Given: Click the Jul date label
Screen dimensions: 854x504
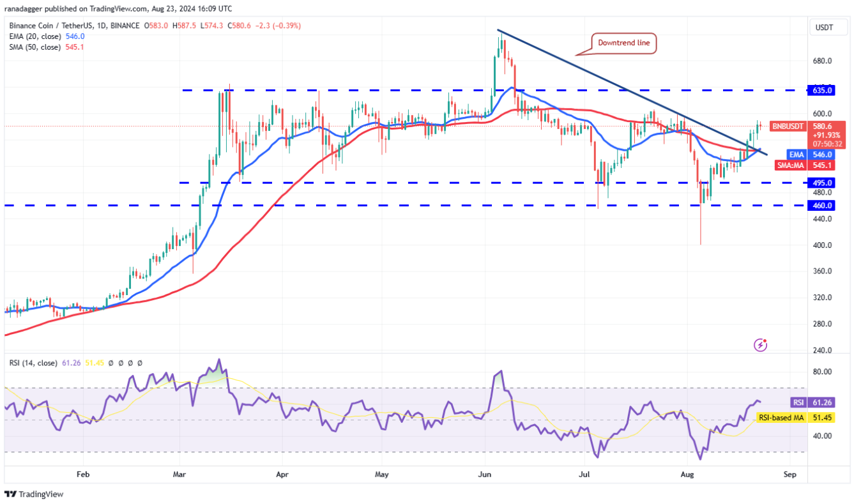Looking at the screenshot, I should pos(584,475).
